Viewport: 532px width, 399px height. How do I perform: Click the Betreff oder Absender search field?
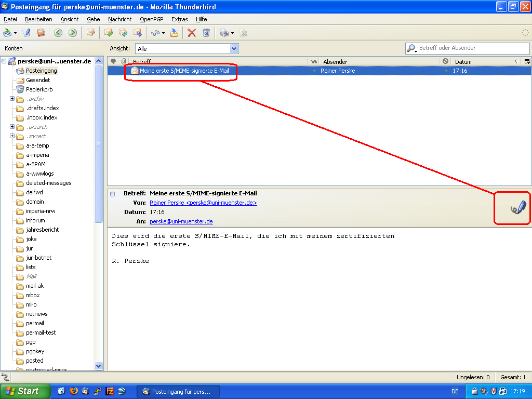pyautogui.click(x=473, y=48)
